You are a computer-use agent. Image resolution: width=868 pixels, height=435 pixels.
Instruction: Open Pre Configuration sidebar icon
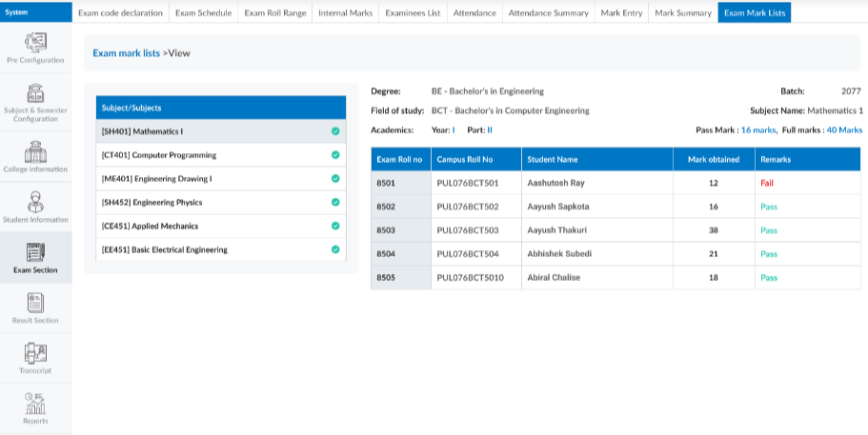35,43
